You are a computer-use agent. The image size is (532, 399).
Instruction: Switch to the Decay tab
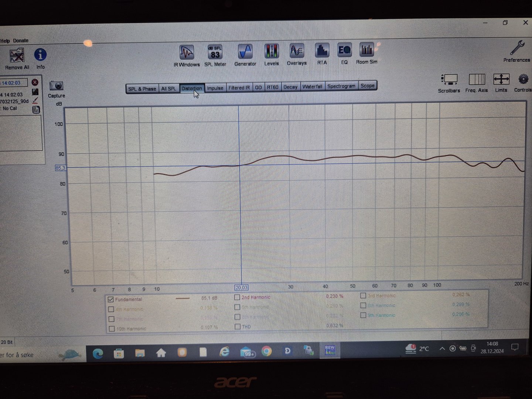click(x=290, y=87)
